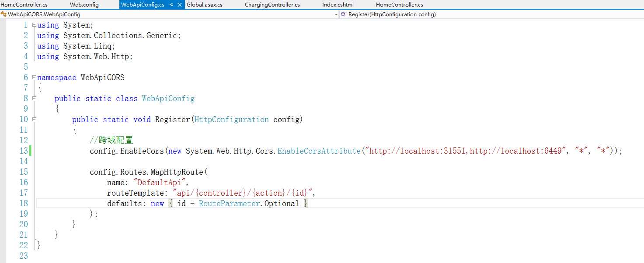Image resolution: width=644 pixels, height=263 pixels.
Task: Click the localhost URL string literal
Action: [x=466, y=151]
